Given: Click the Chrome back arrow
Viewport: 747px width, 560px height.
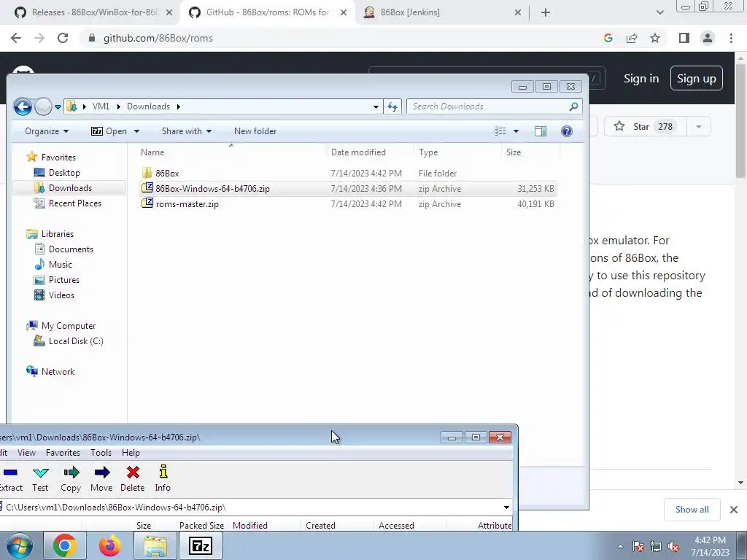Looking at the screenshot, I should tap(16, 38).
